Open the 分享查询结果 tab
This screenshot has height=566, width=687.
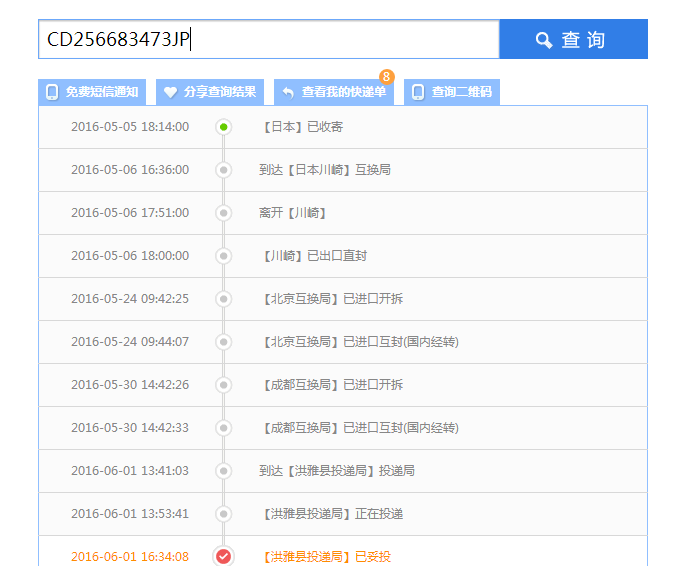(x=210, y=92)
